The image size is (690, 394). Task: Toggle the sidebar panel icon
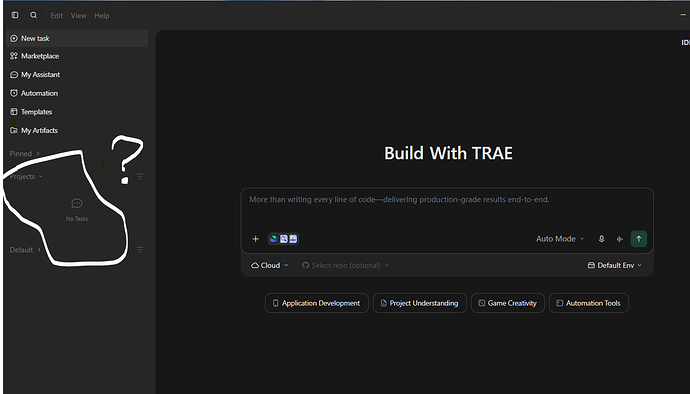coord(15,15)
